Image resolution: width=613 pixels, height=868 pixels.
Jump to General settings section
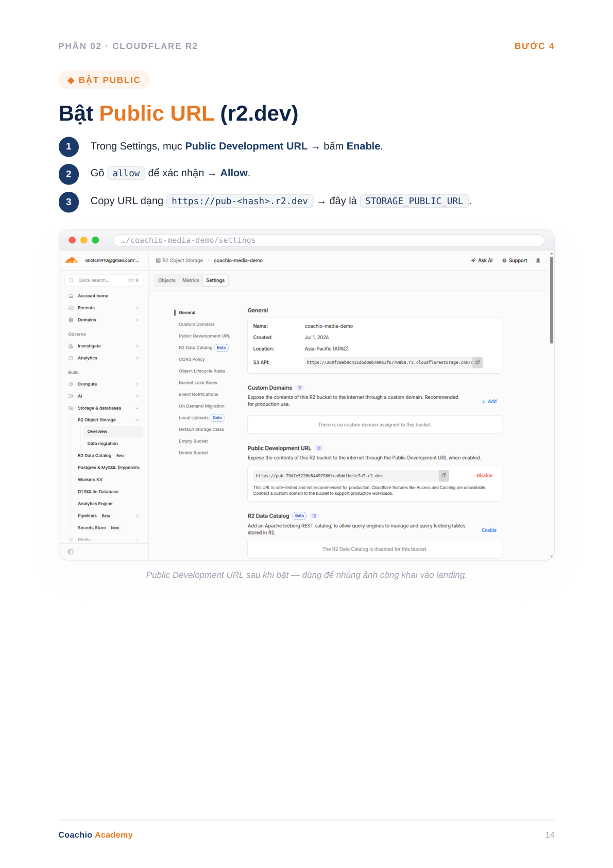point(187,313)
